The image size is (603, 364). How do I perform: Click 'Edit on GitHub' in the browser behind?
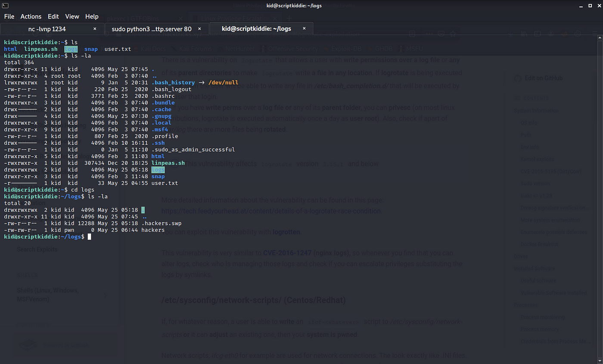coord(544,78)
